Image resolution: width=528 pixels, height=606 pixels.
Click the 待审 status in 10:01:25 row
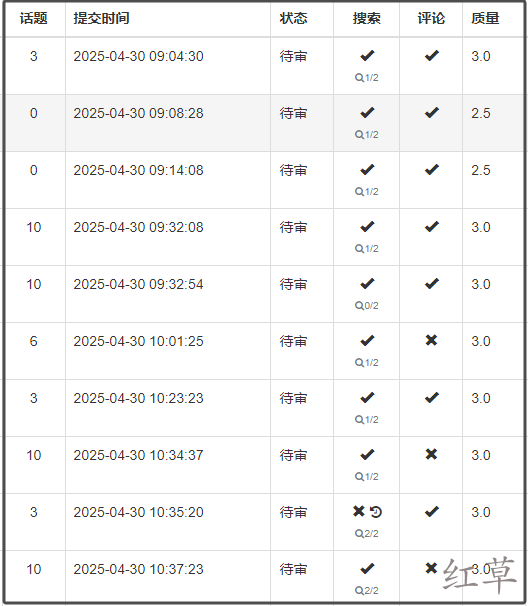point(293,341)
